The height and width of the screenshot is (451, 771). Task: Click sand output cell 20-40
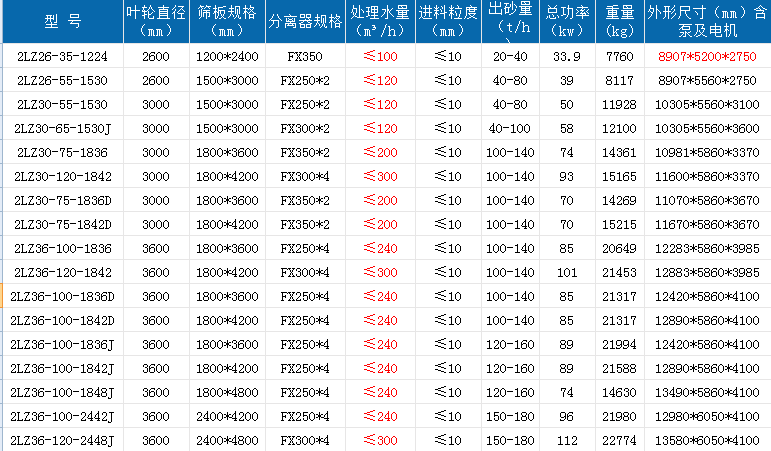510,56
